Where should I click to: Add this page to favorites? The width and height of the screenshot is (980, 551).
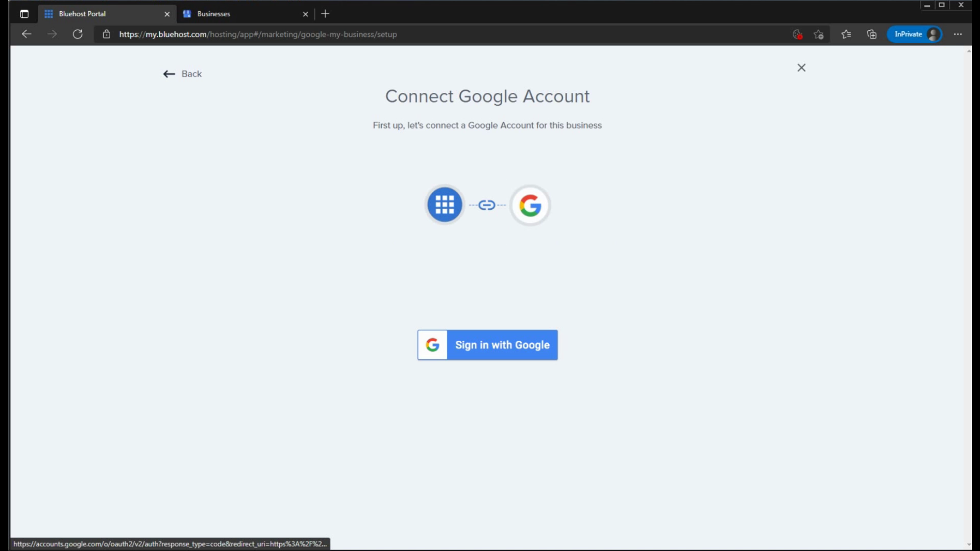click(819, 34)
